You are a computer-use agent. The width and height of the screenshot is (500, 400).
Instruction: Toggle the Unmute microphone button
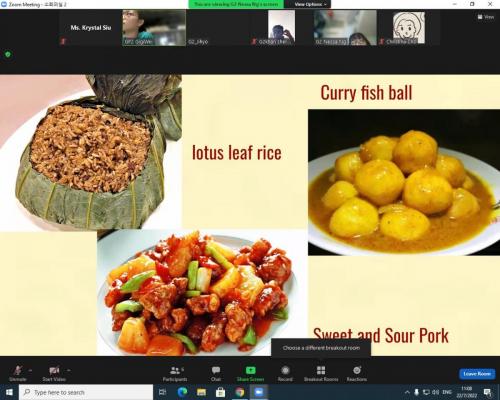click(18, 373)
